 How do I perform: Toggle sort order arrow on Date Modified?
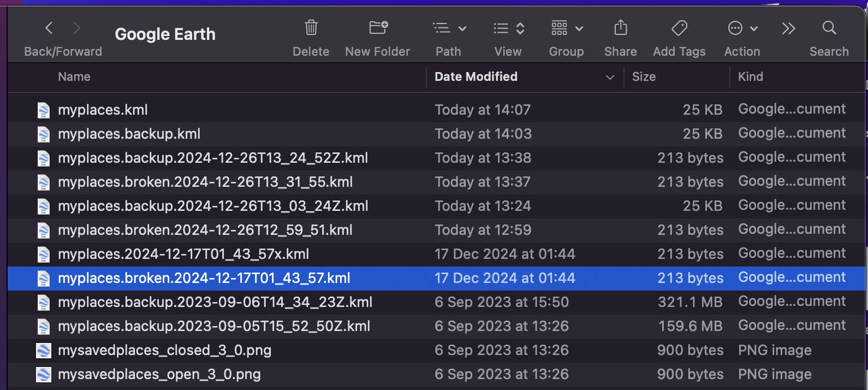[x=610, y=78]
